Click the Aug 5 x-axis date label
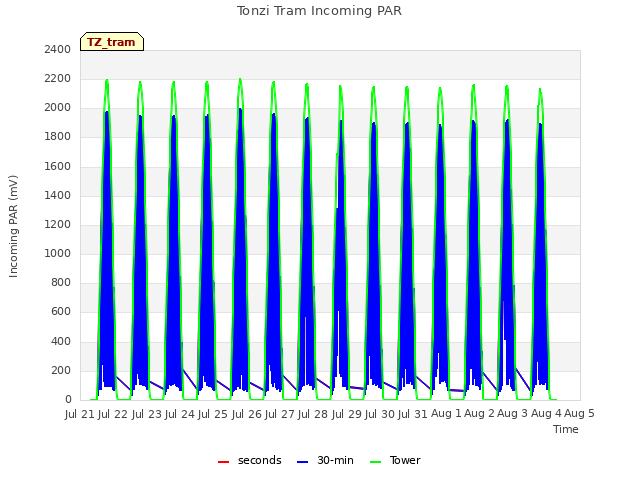The image size is (640, 480). (579, 414)
